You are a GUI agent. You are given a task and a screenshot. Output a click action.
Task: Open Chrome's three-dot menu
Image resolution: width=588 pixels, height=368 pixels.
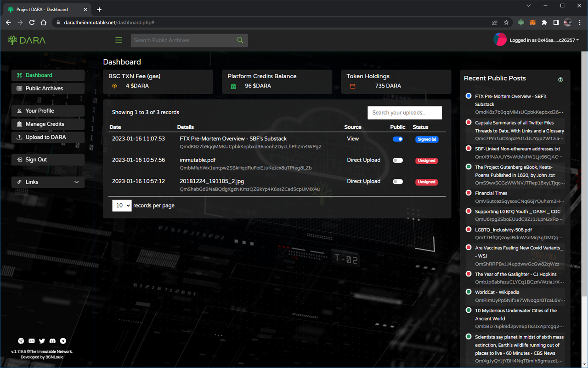point(580,22)
